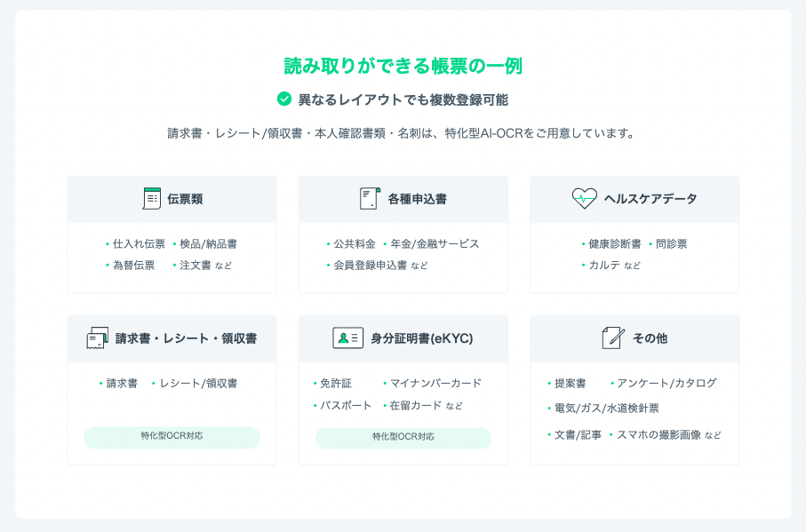
Task: Click the 身分証明書 ID card icon
Action: (347, 338)
